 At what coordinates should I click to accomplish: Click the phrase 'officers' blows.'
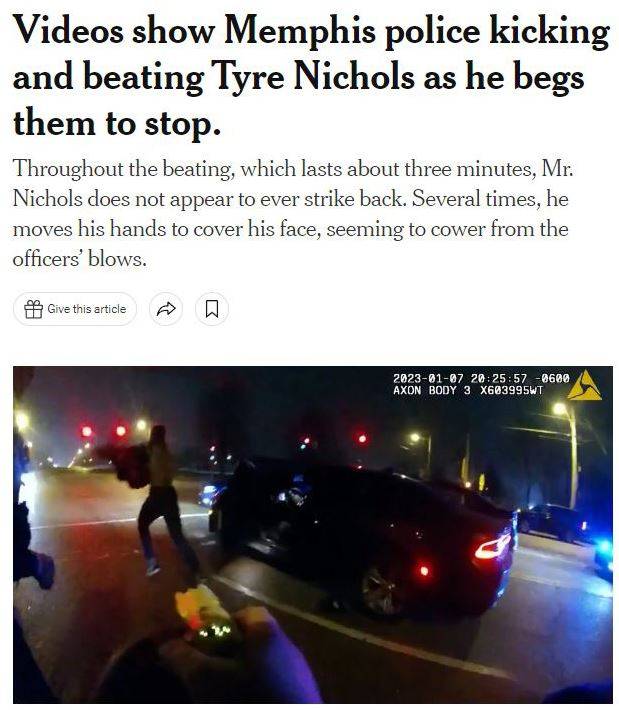(x=80, y=259)
